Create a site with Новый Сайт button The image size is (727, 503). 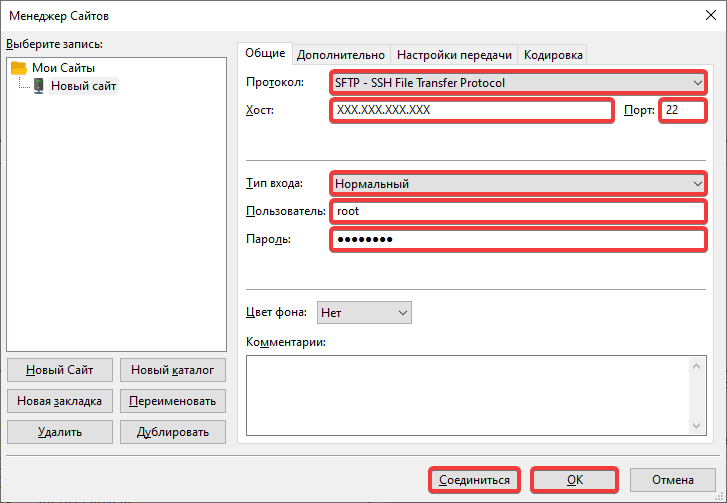59,370
